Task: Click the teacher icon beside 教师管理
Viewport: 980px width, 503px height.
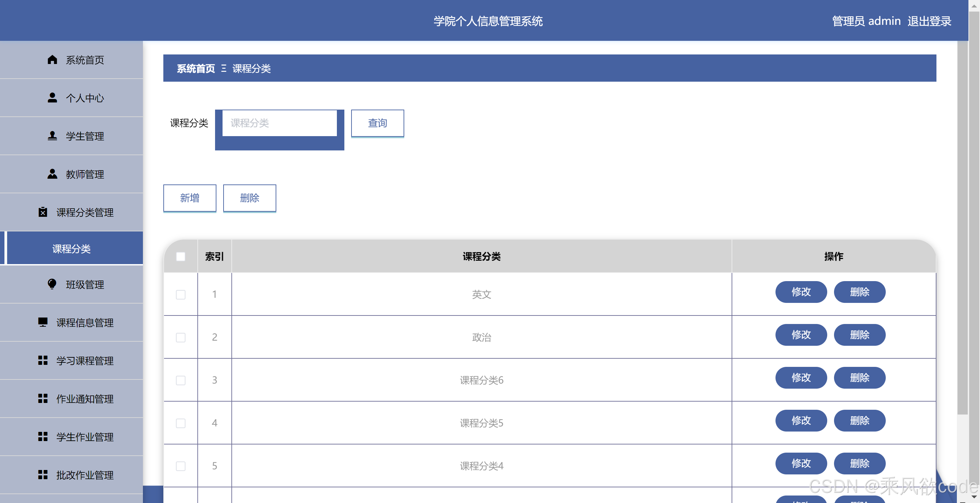Action: 52,174
